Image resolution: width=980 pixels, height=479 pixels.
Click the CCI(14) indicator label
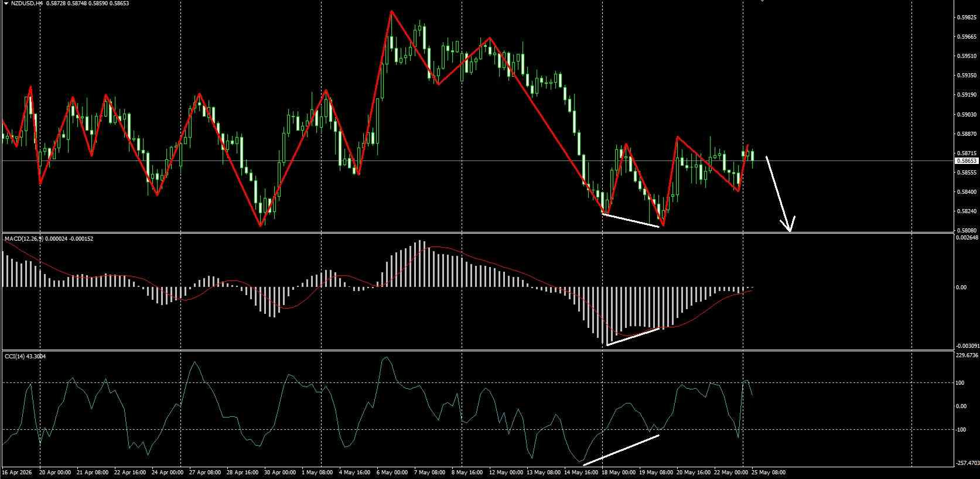point(14,356)
